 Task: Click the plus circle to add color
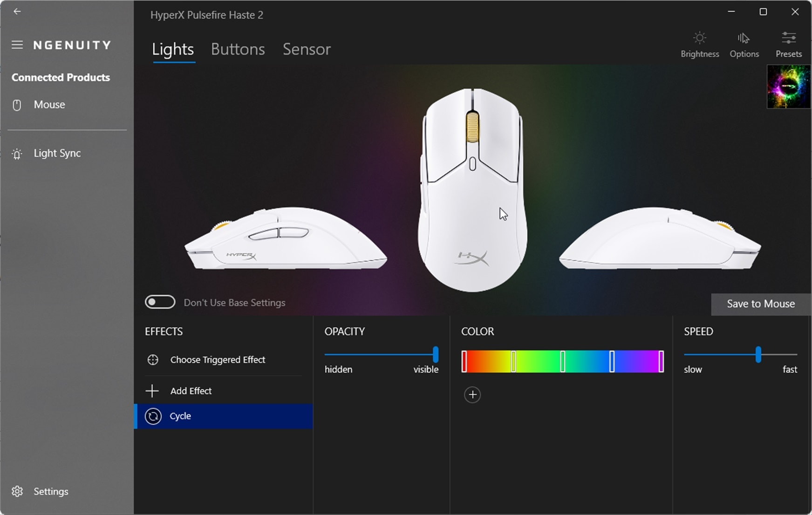(472, 395)
